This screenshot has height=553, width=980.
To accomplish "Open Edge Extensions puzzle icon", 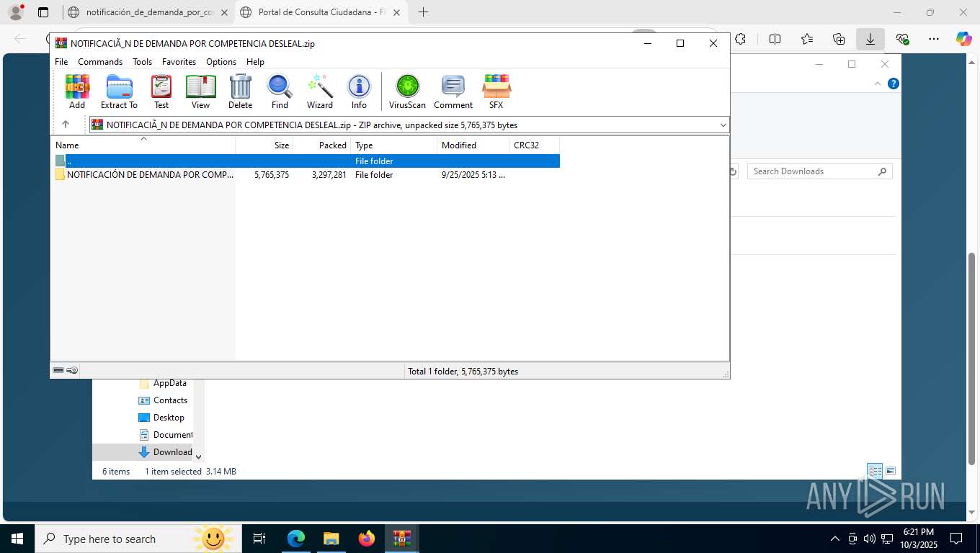I will tap(740, 39).
